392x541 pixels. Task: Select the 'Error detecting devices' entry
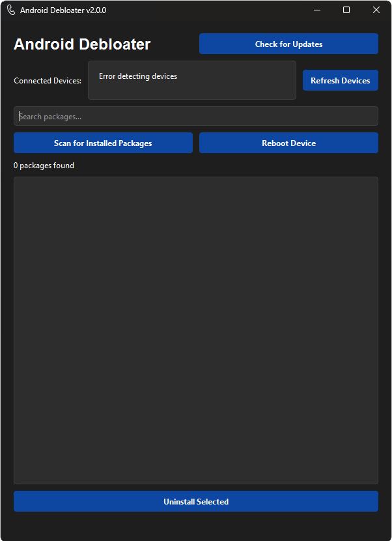pyautogui.click(x=138, y=76)
